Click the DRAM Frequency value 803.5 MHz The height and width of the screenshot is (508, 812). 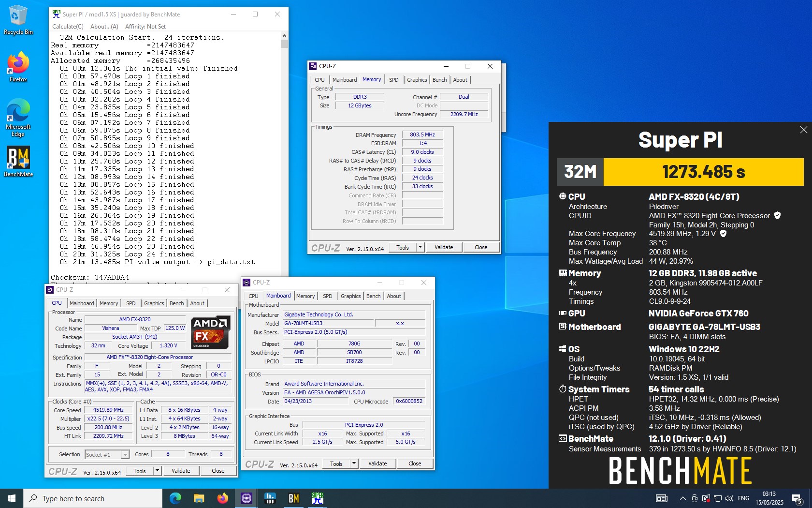[x=422, y=134]
